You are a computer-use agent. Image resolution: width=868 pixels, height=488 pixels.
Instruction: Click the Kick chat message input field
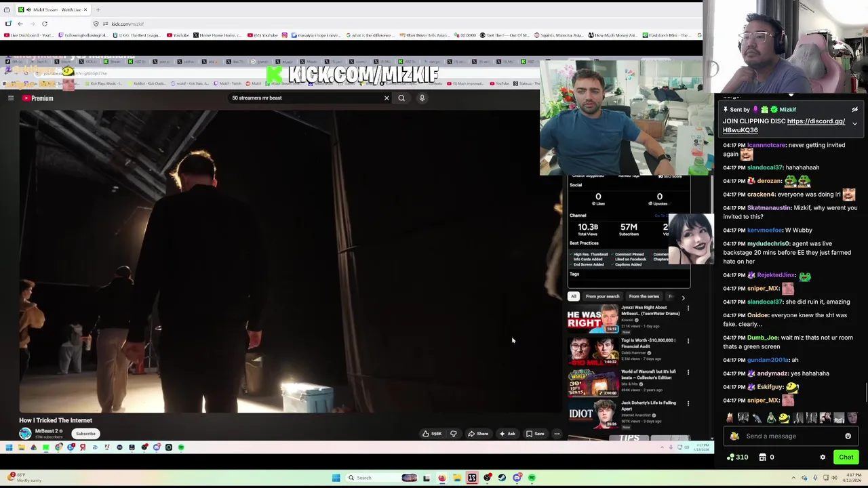point(791,436)
